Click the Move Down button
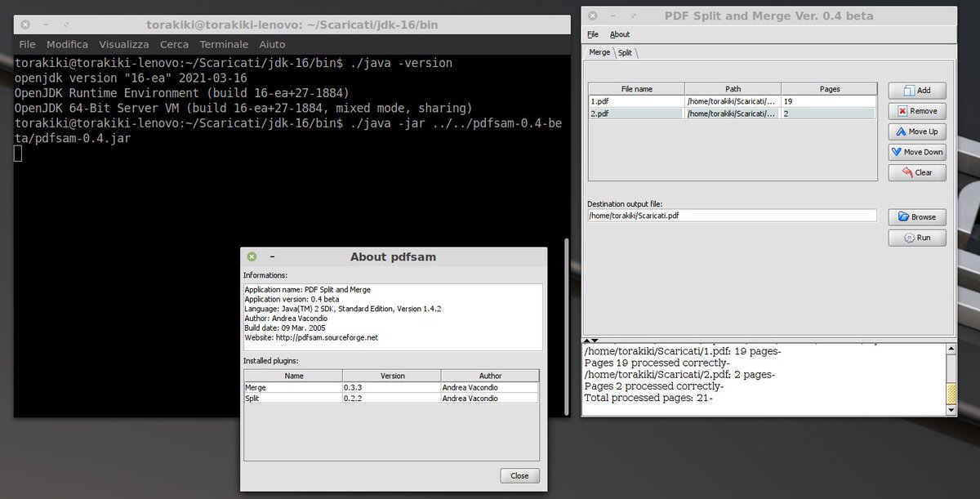 (917, 152)
